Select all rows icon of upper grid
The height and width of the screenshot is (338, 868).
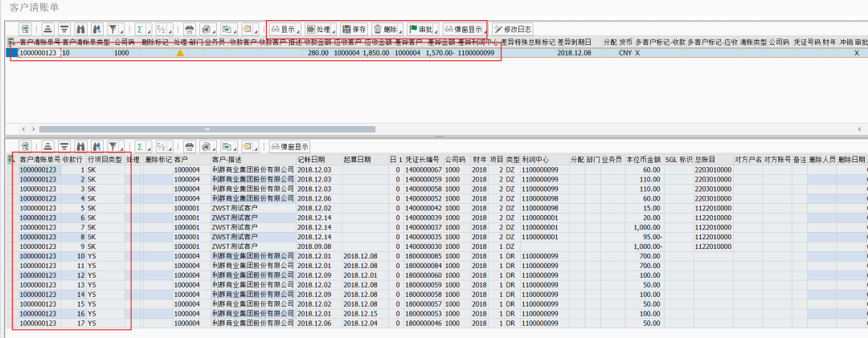point(10,42)
